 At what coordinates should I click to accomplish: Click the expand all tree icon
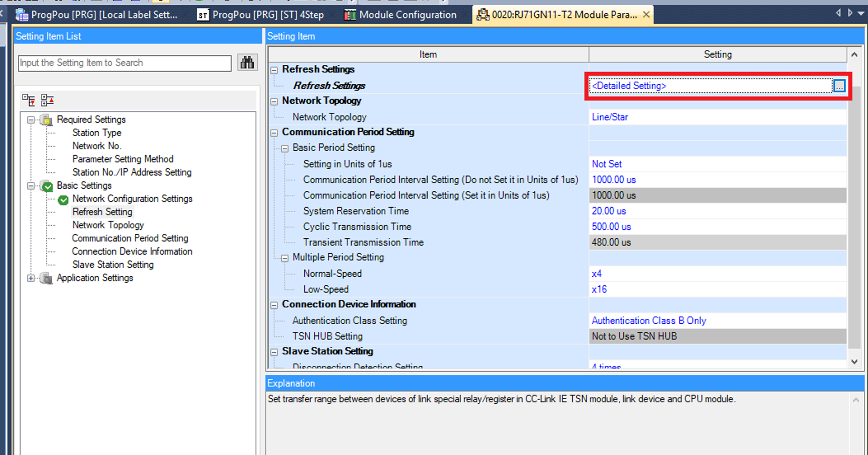[28, 100]
